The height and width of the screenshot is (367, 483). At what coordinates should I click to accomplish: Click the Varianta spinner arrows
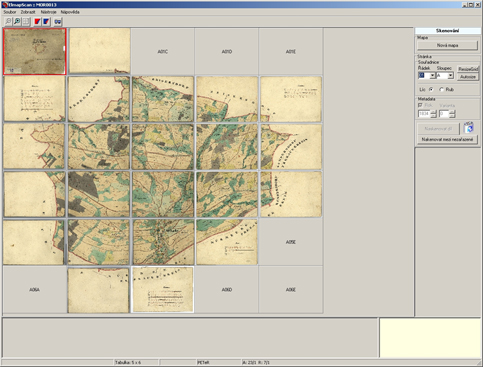(x=452, y=114)
